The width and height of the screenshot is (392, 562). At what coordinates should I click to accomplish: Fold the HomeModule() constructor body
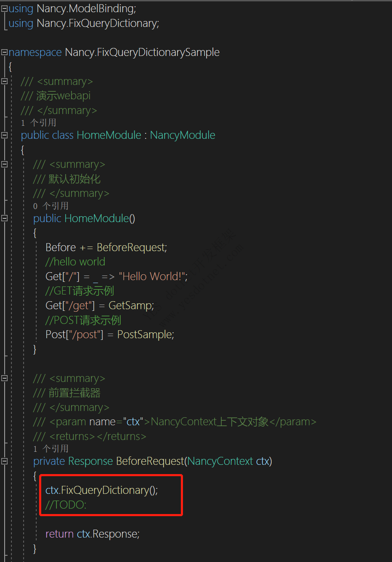click(4, 218)
